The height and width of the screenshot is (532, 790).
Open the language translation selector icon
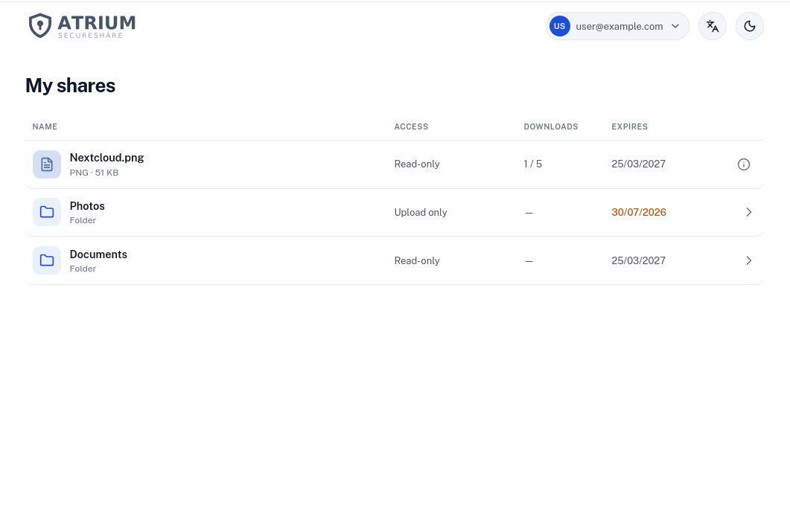(713, 26)
